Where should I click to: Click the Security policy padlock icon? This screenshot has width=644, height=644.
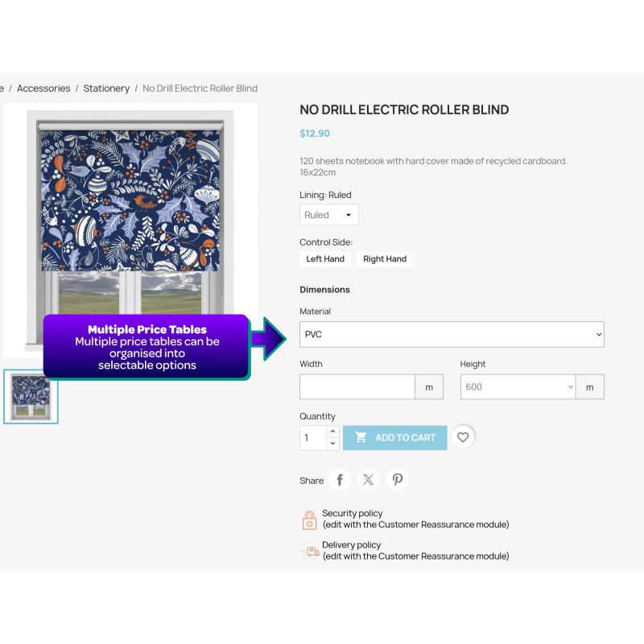point(309,520)
